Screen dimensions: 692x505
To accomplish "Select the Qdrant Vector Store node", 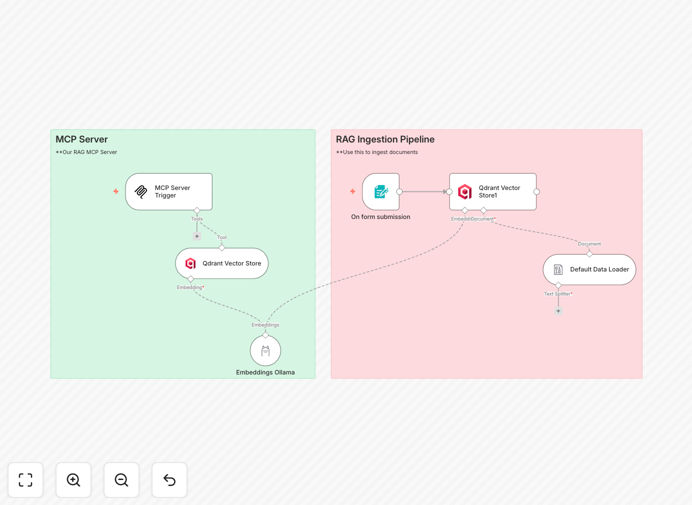I will [222, 263].
